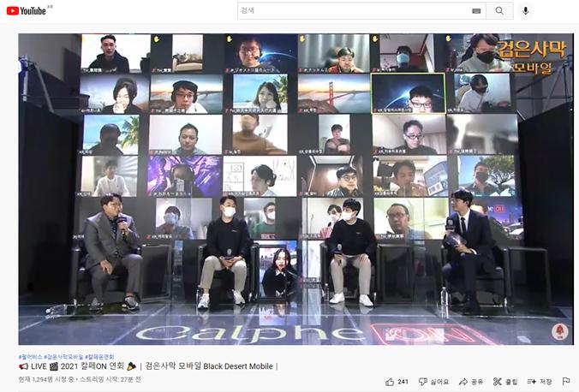Create a clip with scissors icon
This screenshot has height=392, width=579.
pyautogui.click(x=498, y=382)
